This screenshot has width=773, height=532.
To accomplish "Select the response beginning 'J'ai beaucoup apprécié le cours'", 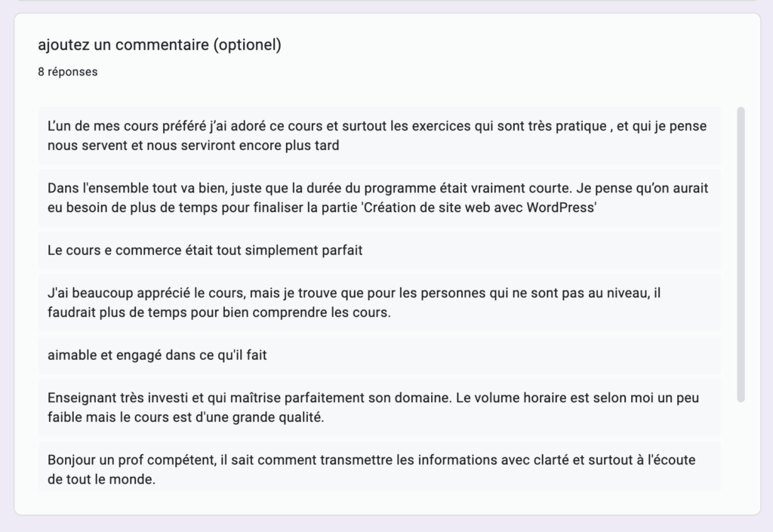I will [379, 303].
